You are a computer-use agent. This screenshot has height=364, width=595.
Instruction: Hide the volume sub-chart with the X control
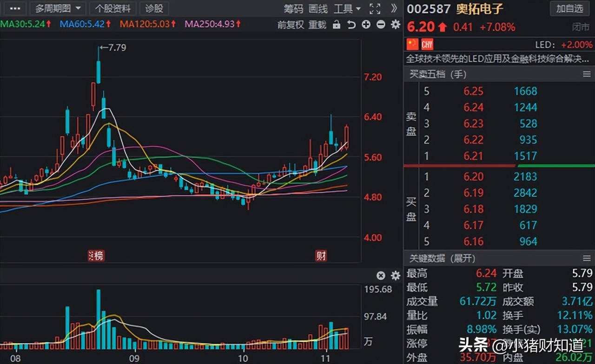pyautogui.click(x=381, y=275)
